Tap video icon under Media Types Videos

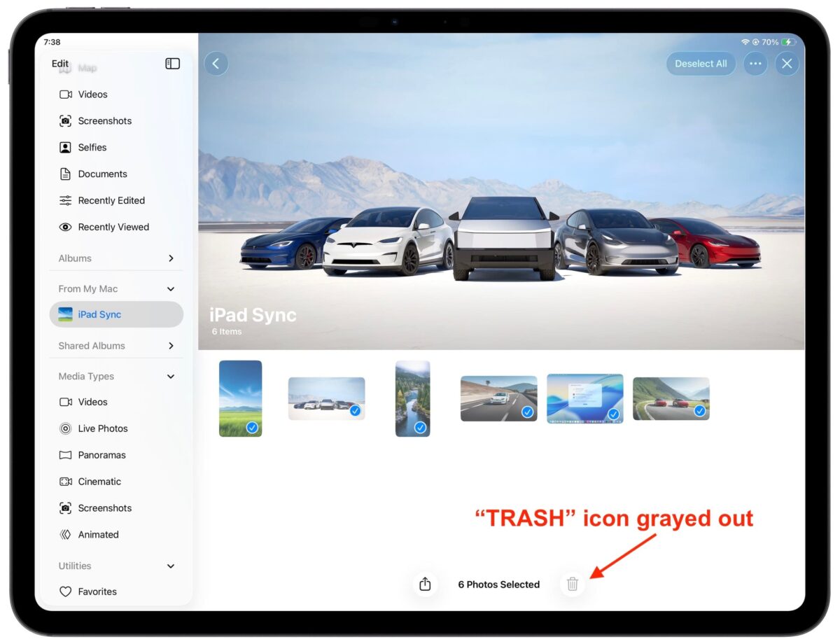click(x=66, y=402)
